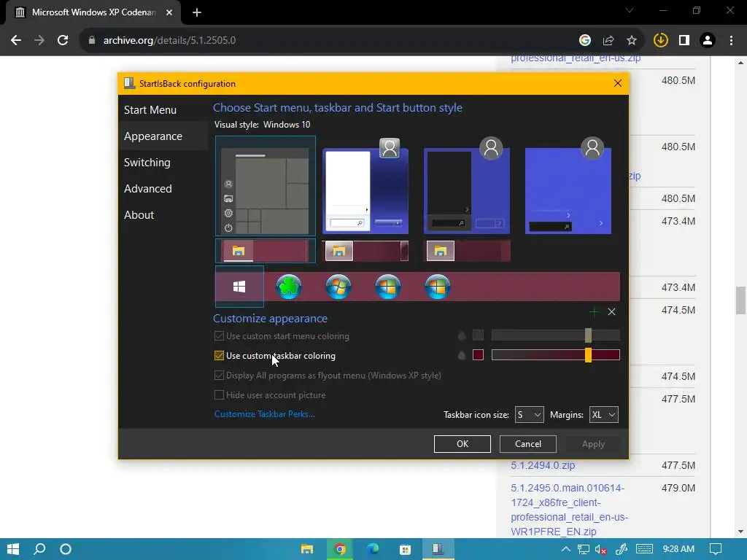Open a new Chrome tab
This screenshot has height=560, width=747.
click(197, 12)
